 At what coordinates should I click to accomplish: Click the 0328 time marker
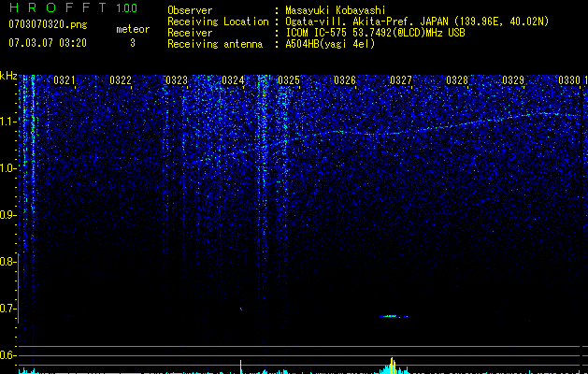pos(457,80)
